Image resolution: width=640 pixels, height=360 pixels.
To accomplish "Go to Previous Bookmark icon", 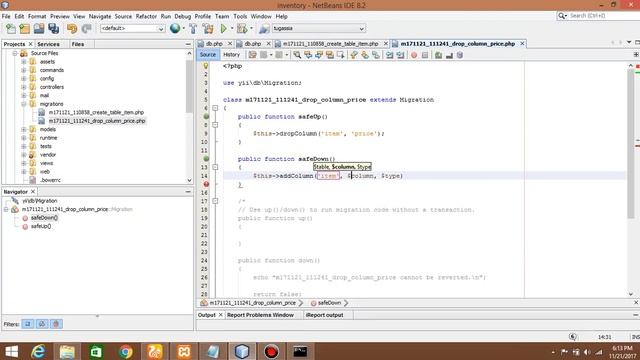I will [x=354, y=55].
